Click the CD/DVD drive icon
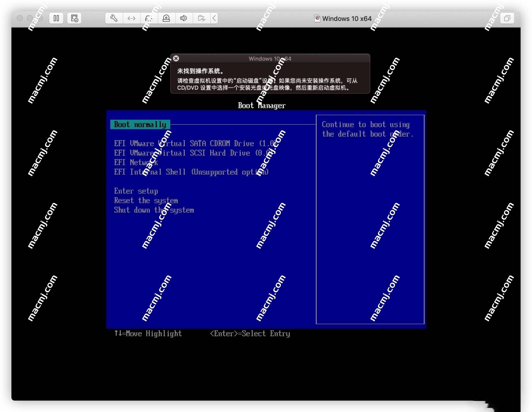The height and width of the screenshot is (412, 532). 166,18
